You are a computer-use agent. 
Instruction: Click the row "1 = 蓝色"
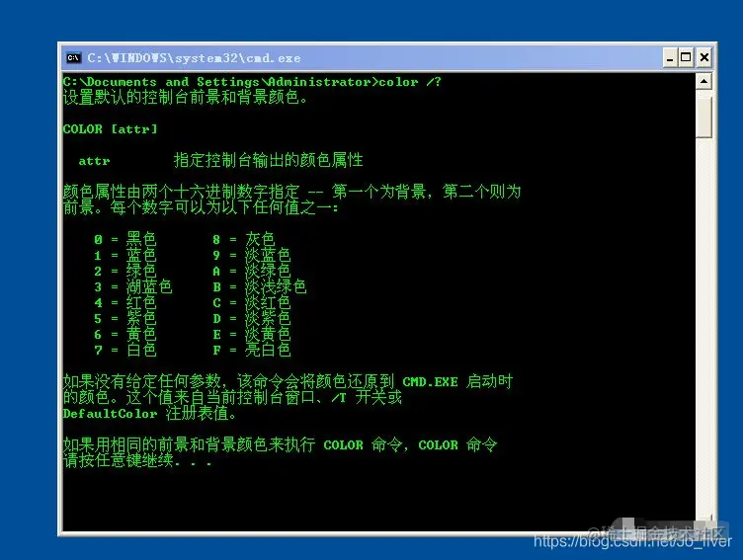pyautogui.click(x=125, y=256)
